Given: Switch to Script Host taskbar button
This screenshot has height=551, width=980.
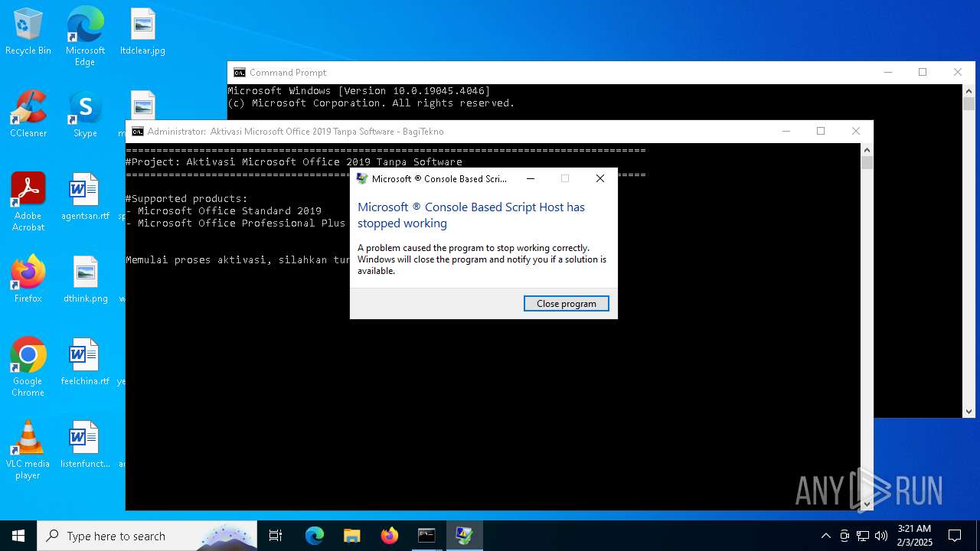Looking at the screenshot, I should [464, 536].
